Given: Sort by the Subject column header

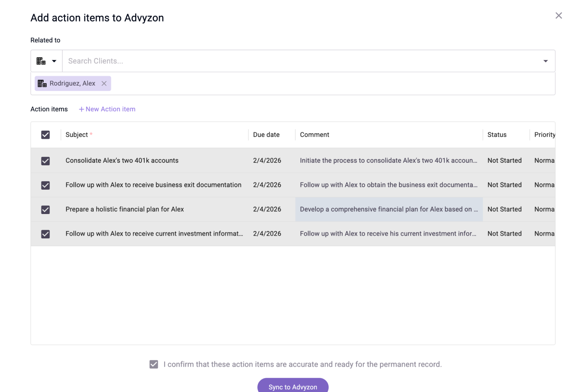Looking at the screenshot, I should point(154,135).
